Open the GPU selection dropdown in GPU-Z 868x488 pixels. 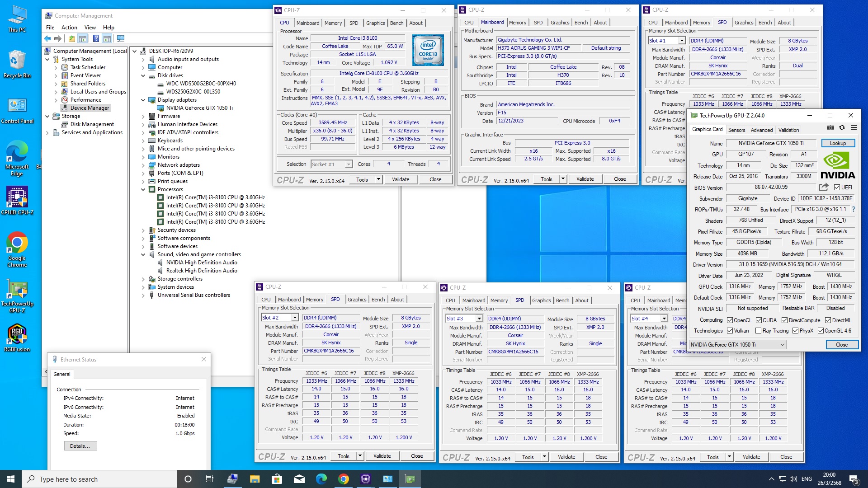click(782, 345)
